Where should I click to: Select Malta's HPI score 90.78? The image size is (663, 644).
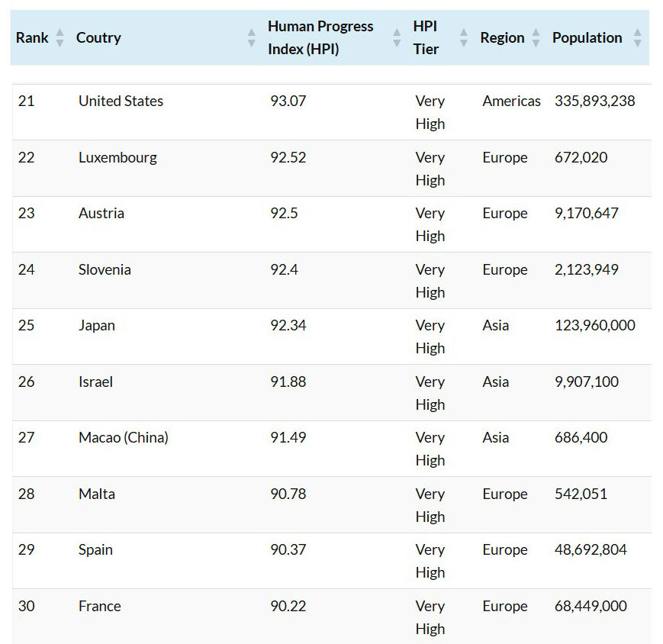(288, 494)
